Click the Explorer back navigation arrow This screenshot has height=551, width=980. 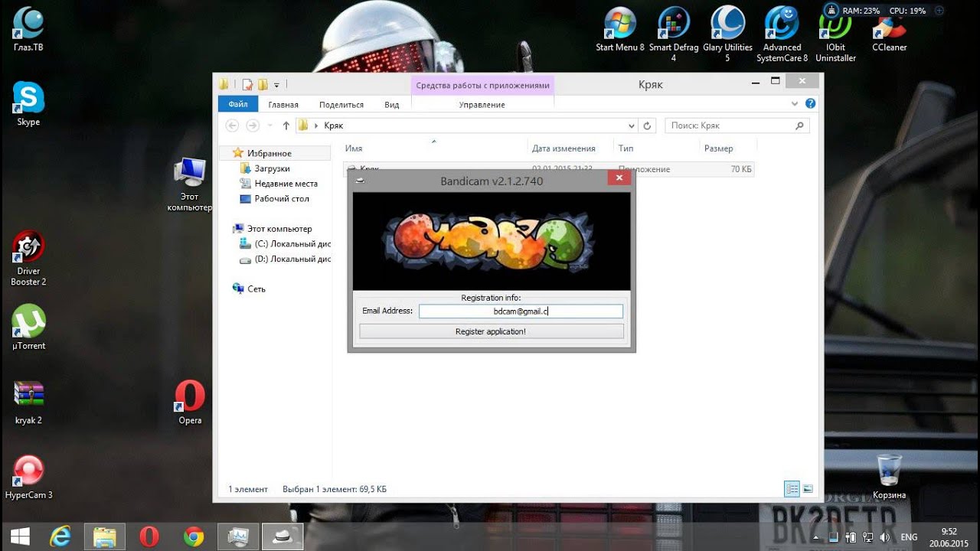point(232,126)
